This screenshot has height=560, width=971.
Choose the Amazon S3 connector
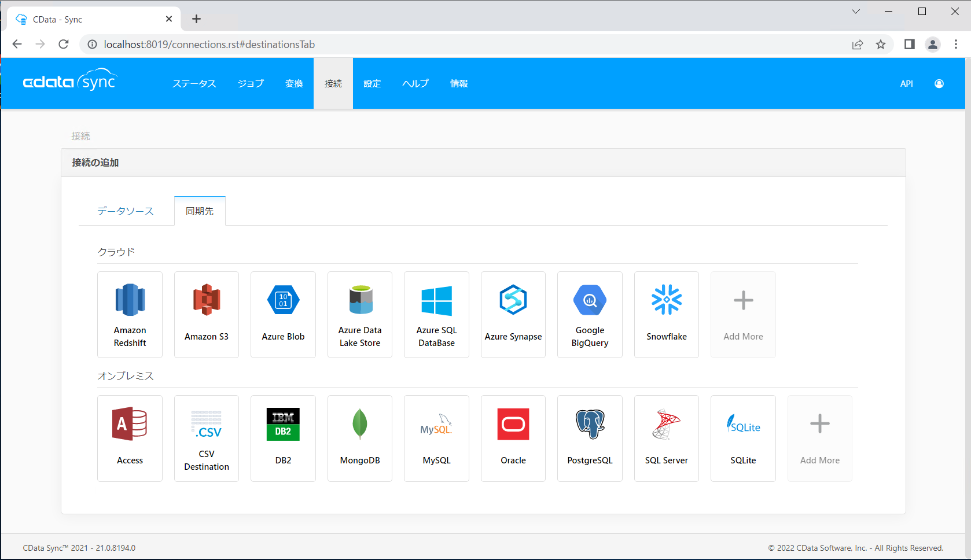point(207,315)
